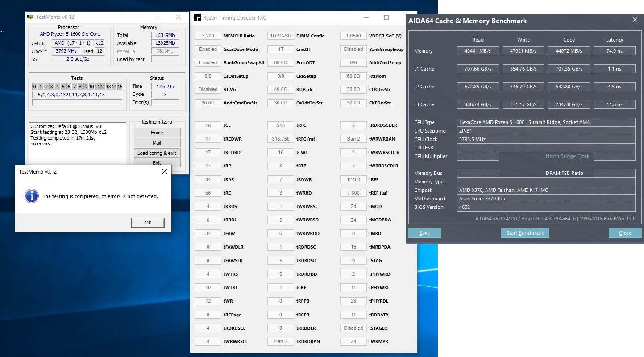
Task: Click the TestMem5 title bar app icon
Action: tap(30, 17)
